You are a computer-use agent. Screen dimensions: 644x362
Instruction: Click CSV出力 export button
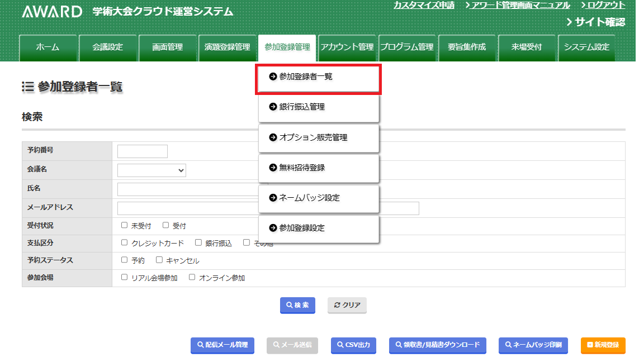tap(353, 345)
